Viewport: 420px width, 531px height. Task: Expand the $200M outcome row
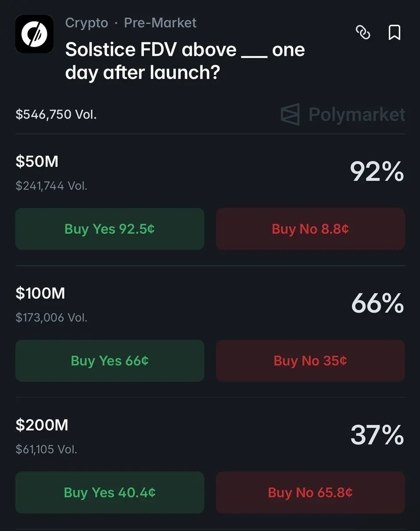pos(42,425)
